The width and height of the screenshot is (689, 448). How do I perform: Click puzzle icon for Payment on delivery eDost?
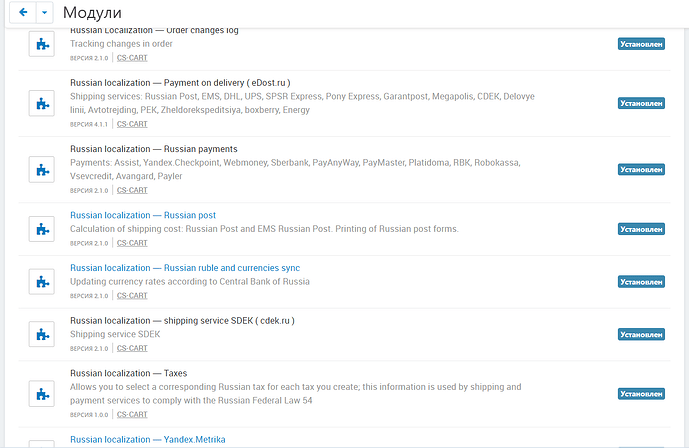pyautogui.click(x=42, y=103)
